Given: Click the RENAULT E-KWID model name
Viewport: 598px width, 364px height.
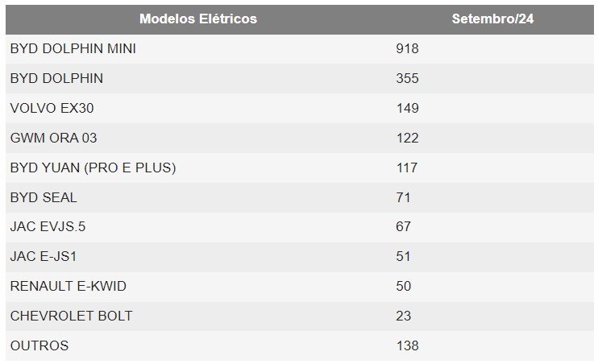Looking at the screenshot, I should point(68,286).
